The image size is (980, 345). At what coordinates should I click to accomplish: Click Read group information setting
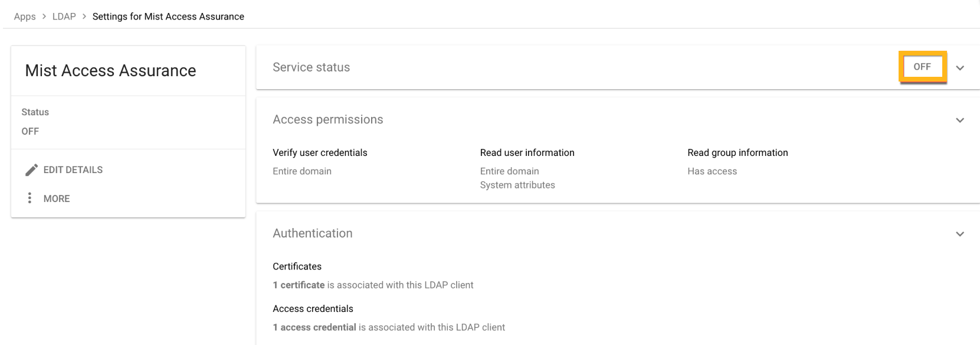coord(738,152)
